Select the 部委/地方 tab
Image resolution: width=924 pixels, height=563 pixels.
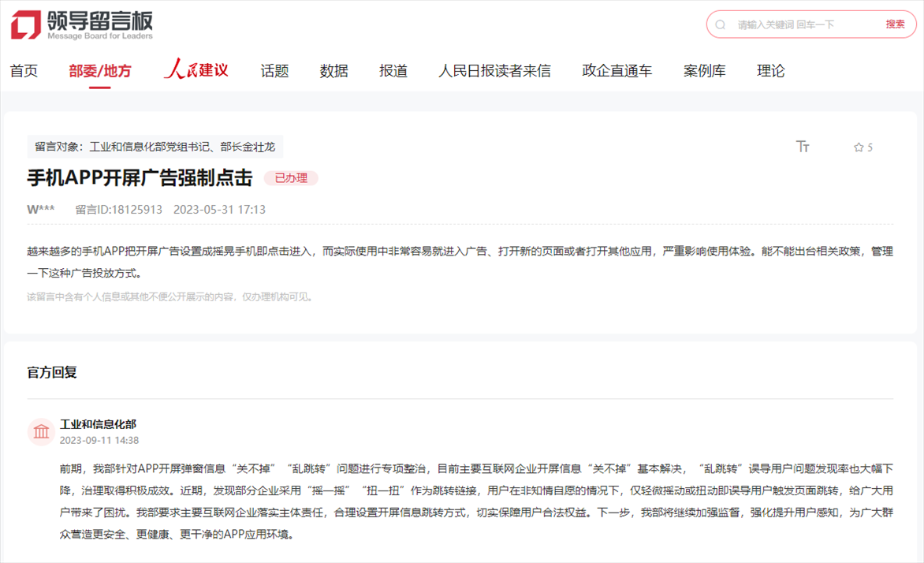[100, 71]
